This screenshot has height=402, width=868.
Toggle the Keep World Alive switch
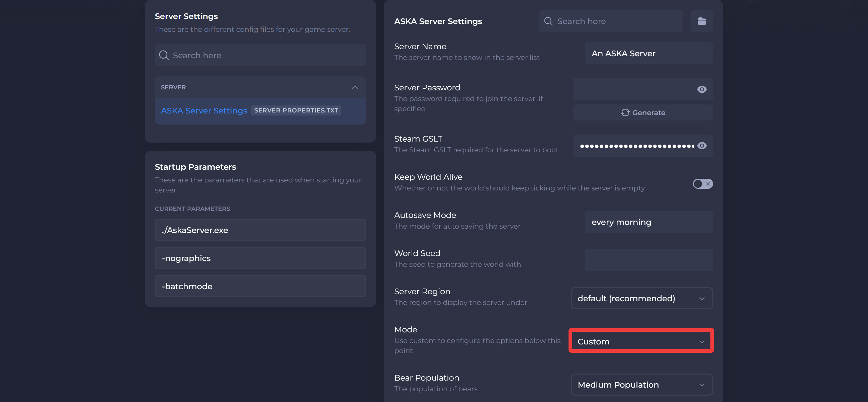coord(703,184)
